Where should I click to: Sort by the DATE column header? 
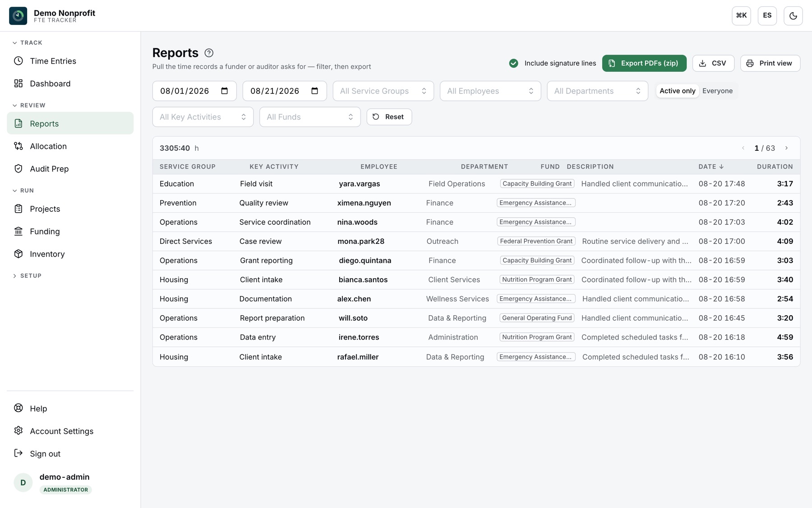pos(711,167)
